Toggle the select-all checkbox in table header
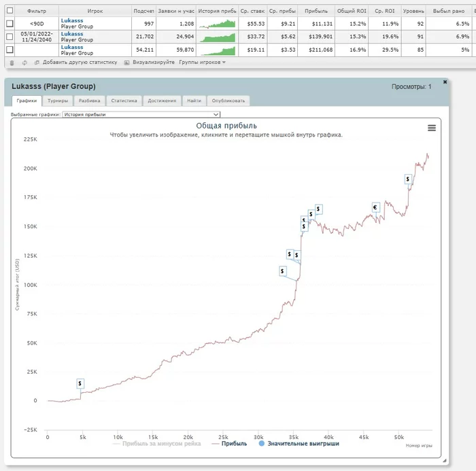 point(10,10)
